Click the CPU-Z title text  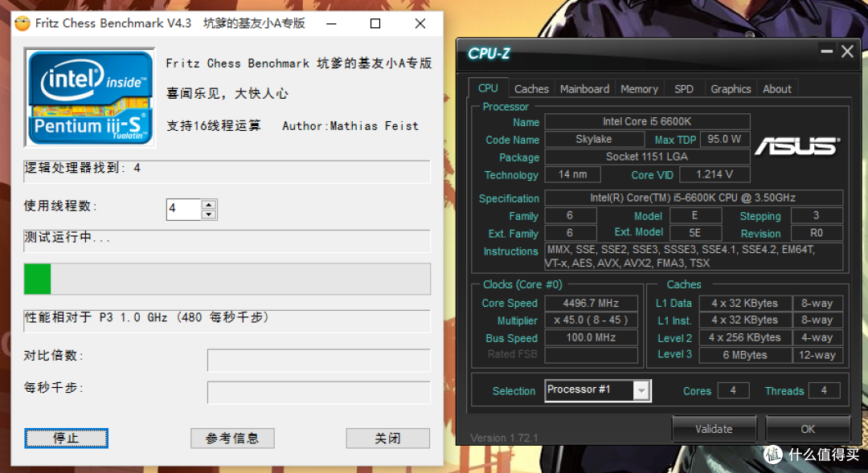click(x=489, y=54)
